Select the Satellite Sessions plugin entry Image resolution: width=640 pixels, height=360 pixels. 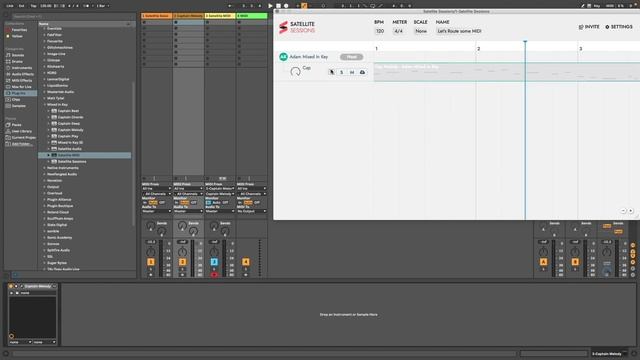click(x=72, y=162)
